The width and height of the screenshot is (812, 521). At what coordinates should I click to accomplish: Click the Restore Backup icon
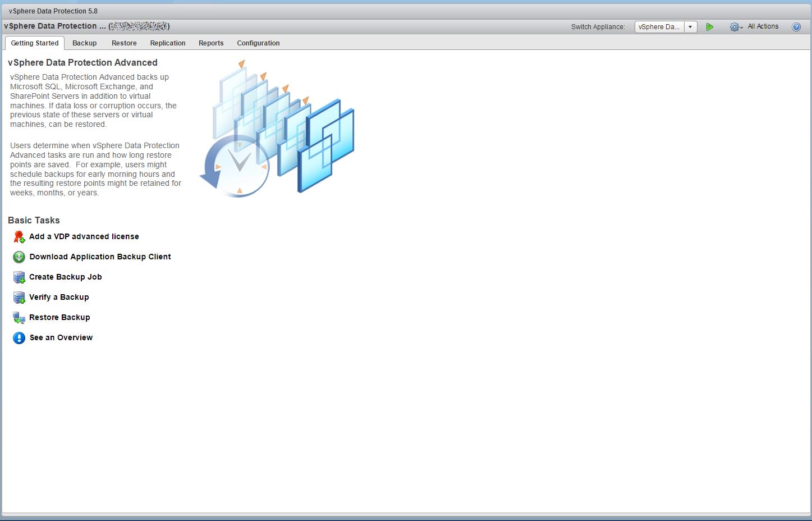tap(19, 318)
